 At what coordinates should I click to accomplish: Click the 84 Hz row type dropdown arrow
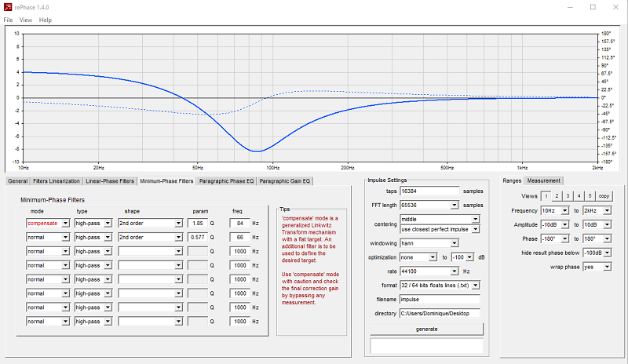(108, 223)
